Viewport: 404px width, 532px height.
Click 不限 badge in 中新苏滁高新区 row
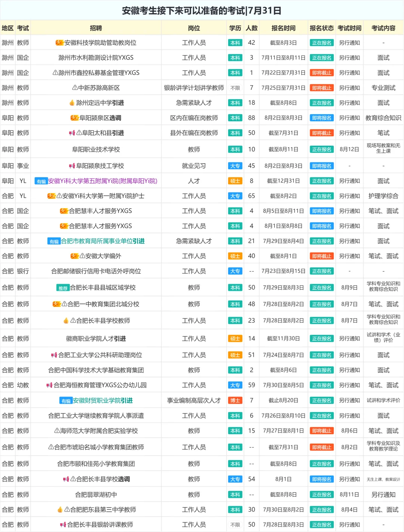(x=235, y=88)
